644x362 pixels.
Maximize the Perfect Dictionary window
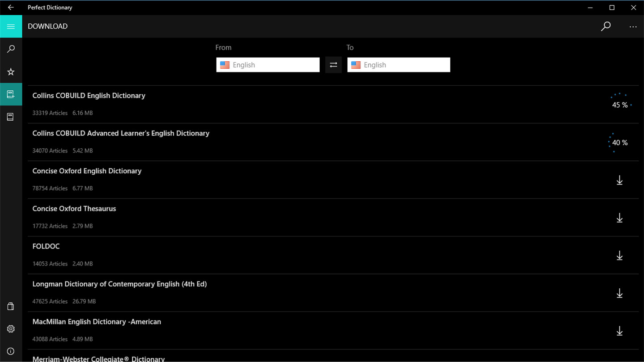612,8
